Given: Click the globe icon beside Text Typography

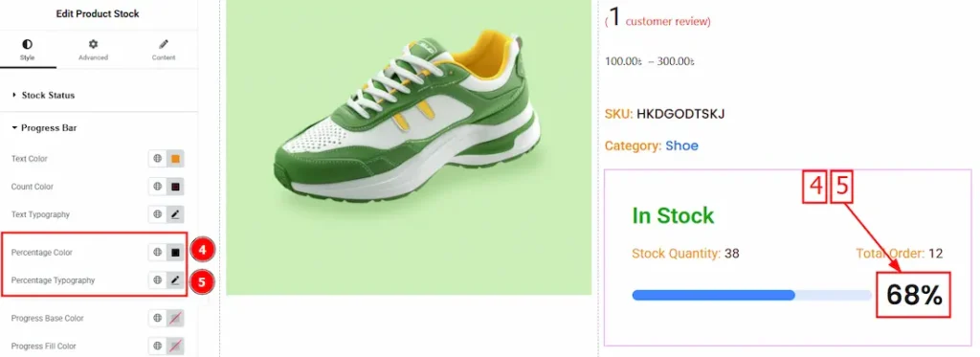Looking at the screenshot, I should point(158,214).
